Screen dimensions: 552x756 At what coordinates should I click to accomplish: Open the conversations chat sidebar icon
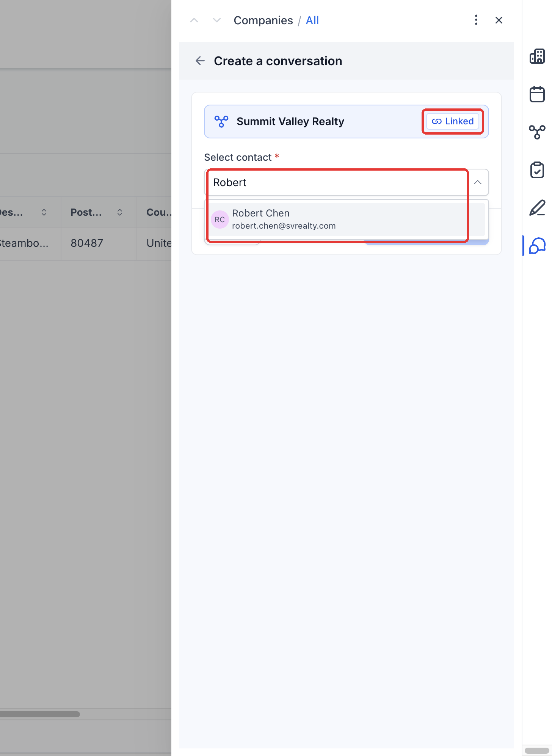point(537,246)
